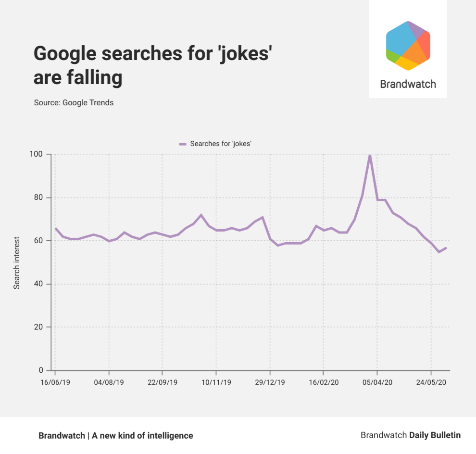Image resolution: width=476 pixels, height=454 pixels.
Task: Click "Brandwatch | A new kind of intelligence" footer
Action: pyautogui.click(x=115, y=436)
